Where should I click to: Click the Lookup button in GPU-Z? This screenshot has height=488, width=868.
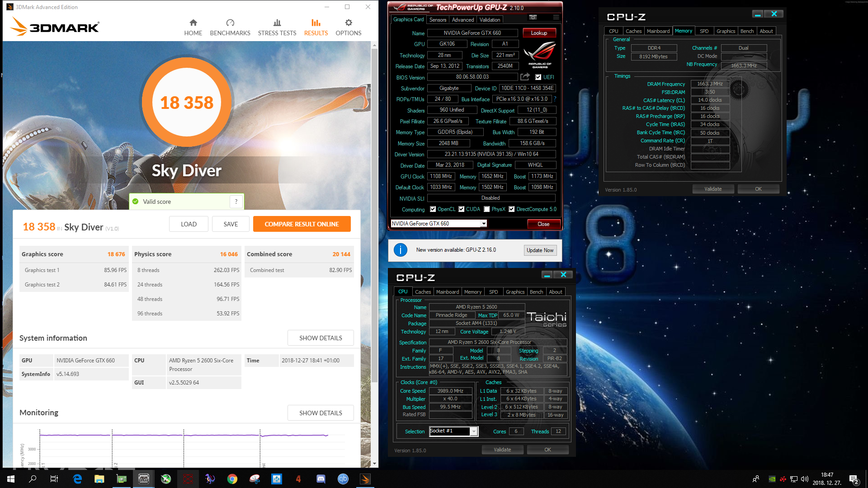[539, 33]
